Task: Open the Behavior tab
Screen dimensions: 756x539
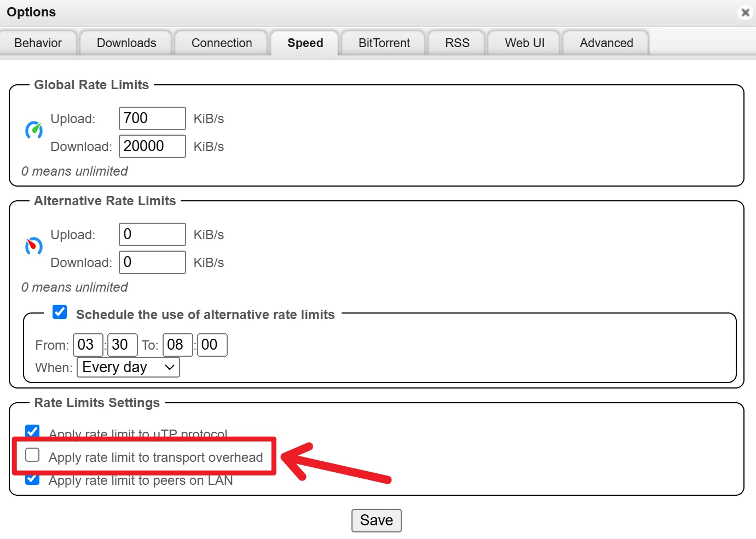Action: pyautogui.click(x=38, y=43)
